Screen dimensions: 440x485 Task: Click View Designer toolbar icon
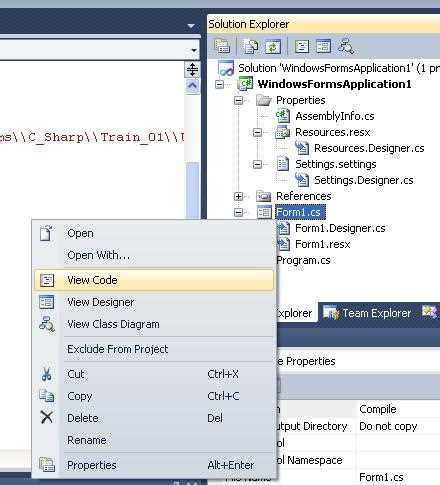click(x=323, y=46)
